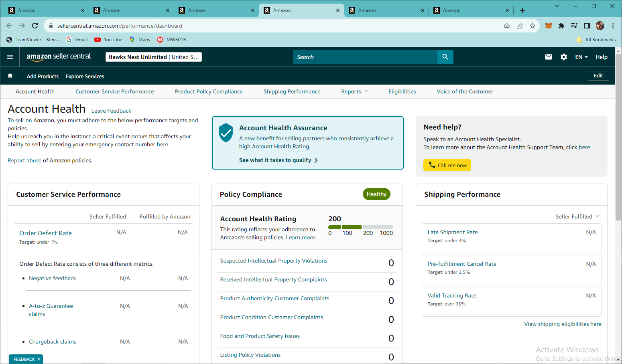Click the share page icon
The width and height of the screenshot is (622, 364).
coord(520,26)
